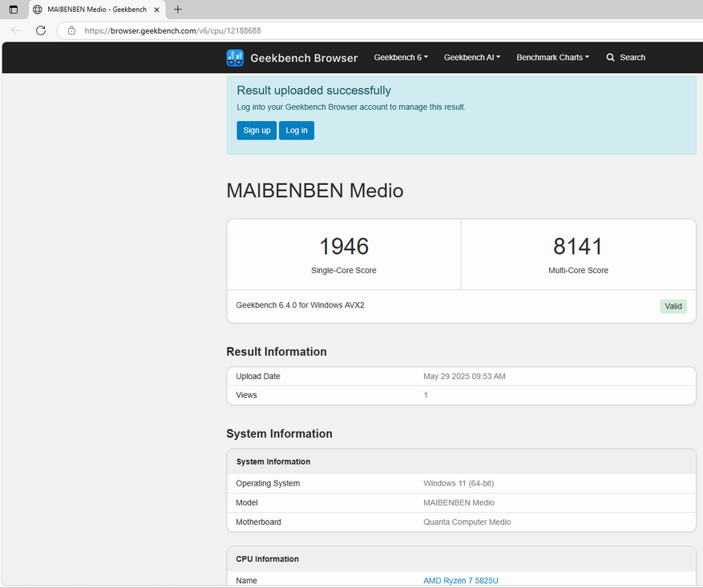This screenshot has width=703, height=588.
Task: Click the search magnifier icon in navbar
Action: (x=611, y=58)
